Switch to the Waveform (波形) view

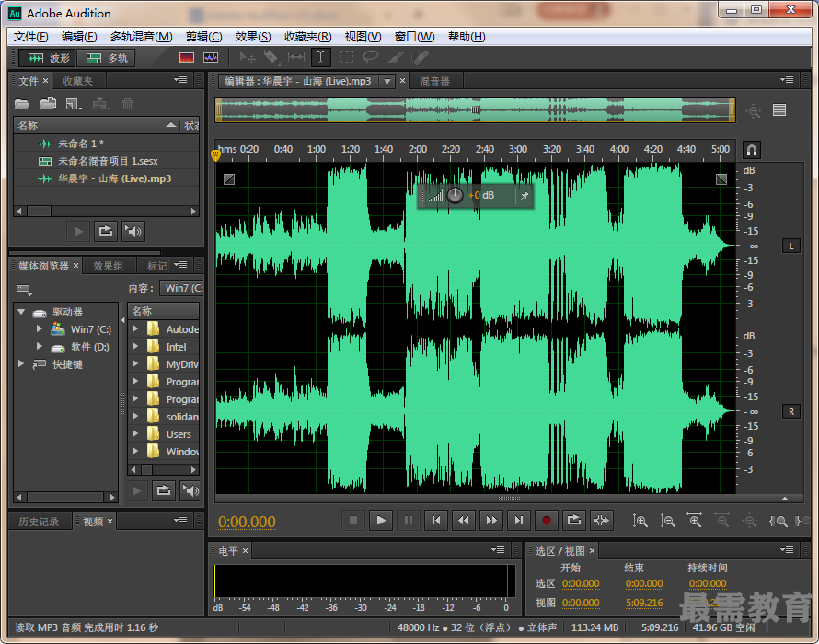click(48, 58)
